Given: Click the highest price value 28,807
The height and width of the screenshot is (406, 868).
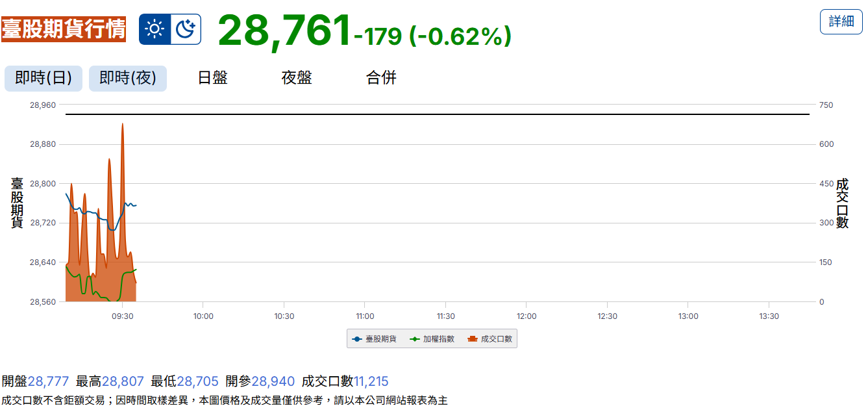Looking at the screenshot, I should pyautogui.click(x=123, y=381).
